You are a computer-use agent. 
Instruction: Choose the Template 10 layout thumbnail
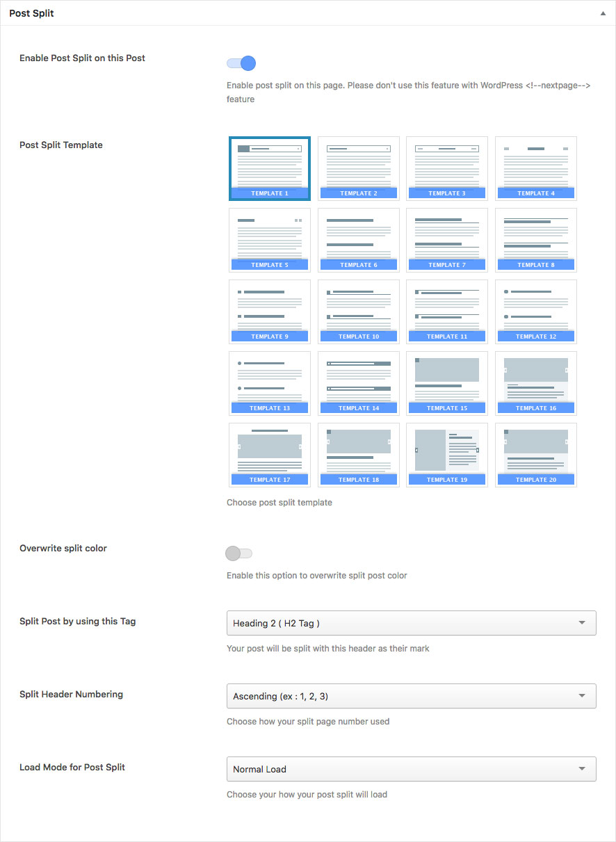(359, 311)
